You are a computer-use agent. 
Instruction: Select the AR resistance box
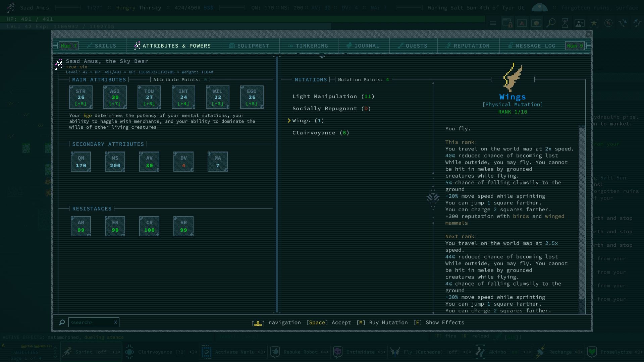[x=81, y=226]
